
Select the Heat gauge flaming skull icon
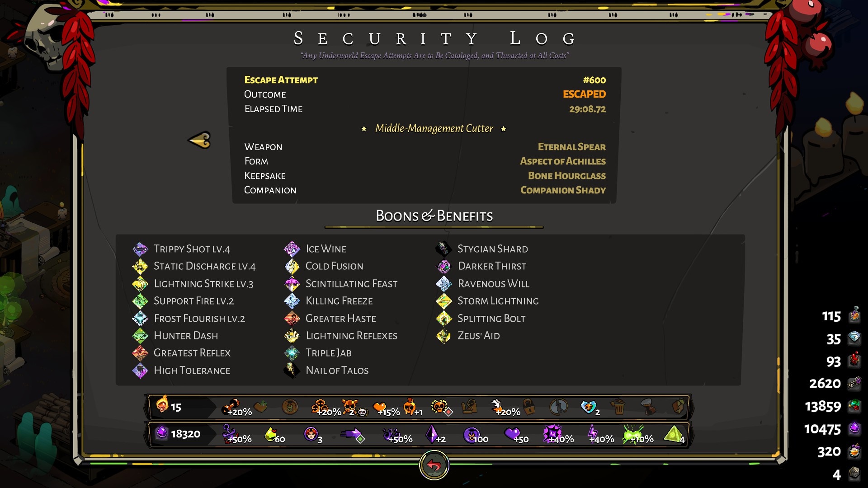162,405
